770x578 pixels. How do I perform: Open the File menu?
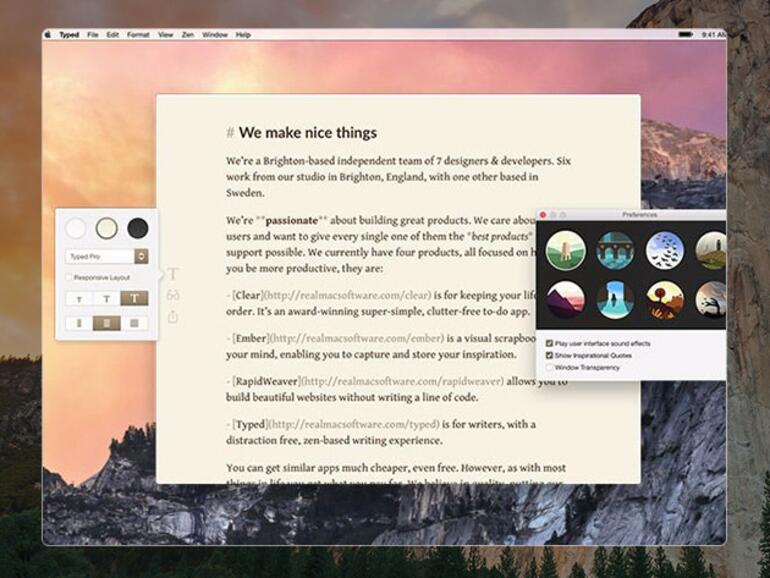point(93,35)
